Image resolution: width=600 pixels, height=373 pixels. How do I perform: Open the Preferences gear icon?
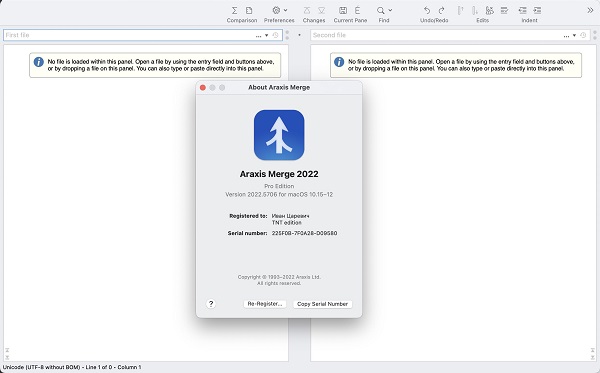click(x=276, y=10)
